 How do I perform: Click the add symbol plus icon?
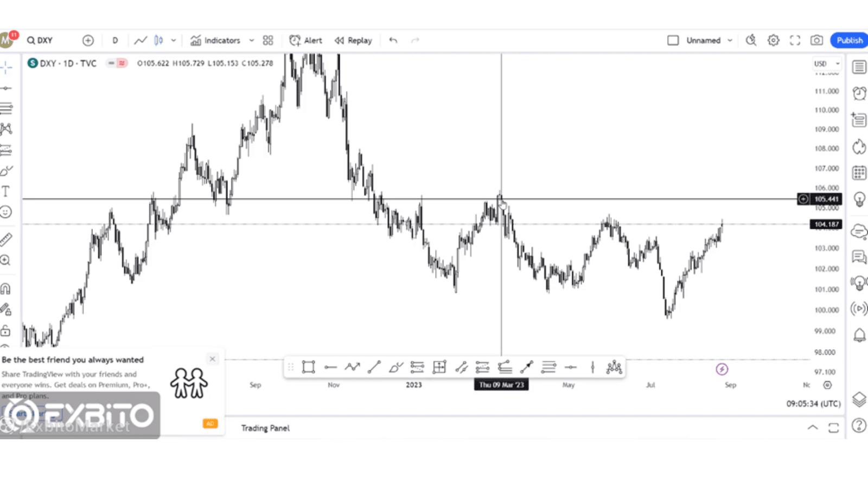[88, 41]
